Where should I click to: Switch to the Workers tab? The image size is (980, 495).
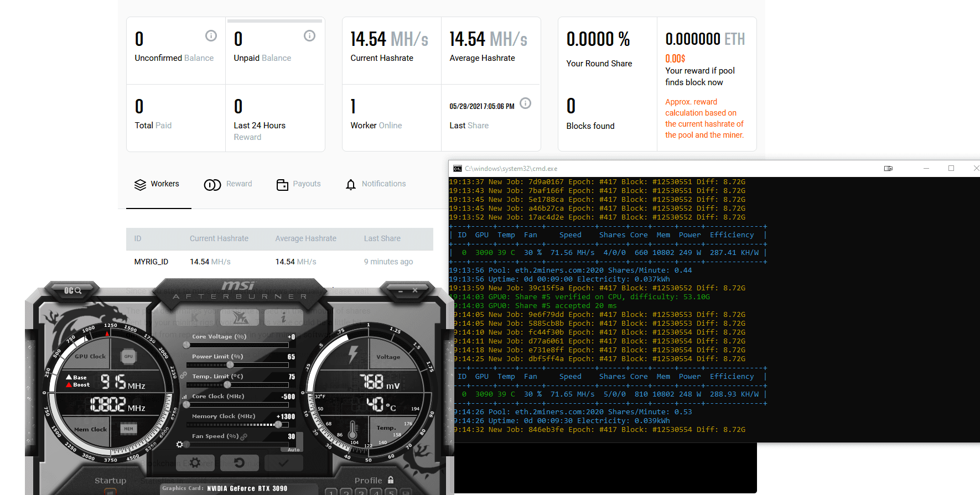click(158, 184)
